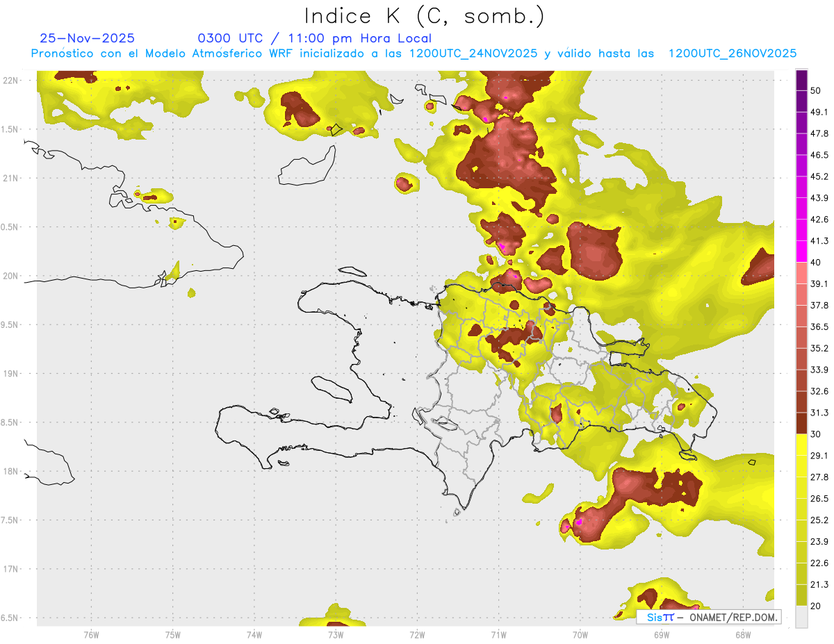The width and height of the screenshot is (834, 644).
Task: Click the "ONAMET/REP.DOM." credit box
Action: coord(709,617)
